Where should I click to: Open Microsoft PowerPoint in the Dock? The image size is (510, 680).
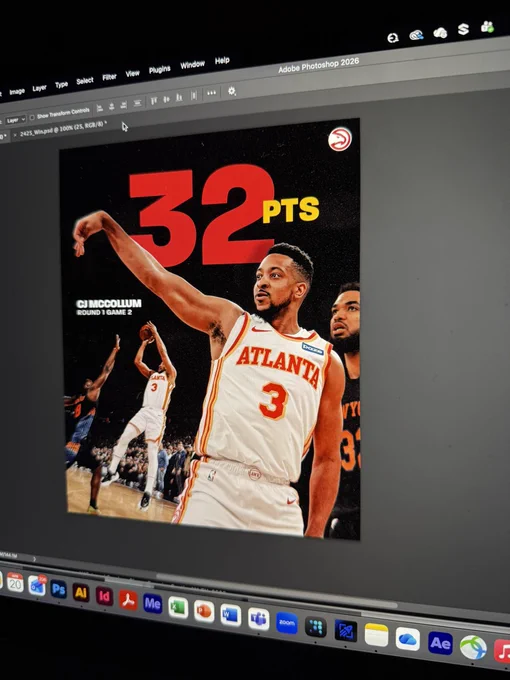click(204, 611)
